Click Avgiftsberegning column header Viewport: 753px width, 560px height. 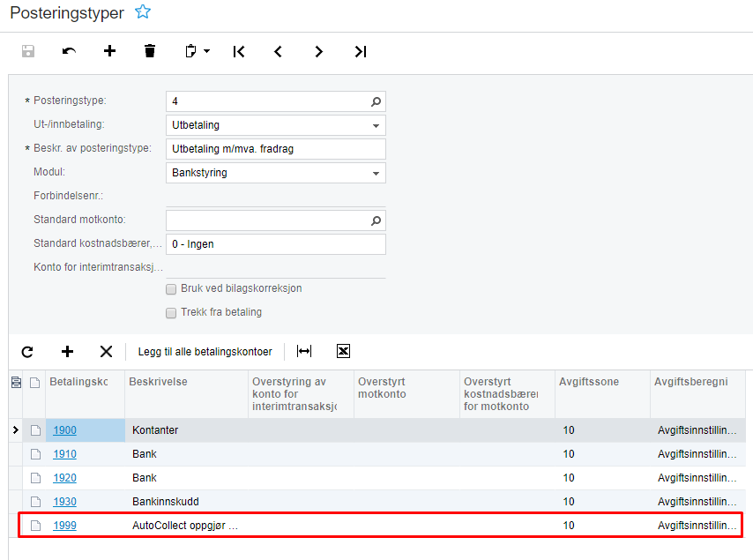coord(698,394)
